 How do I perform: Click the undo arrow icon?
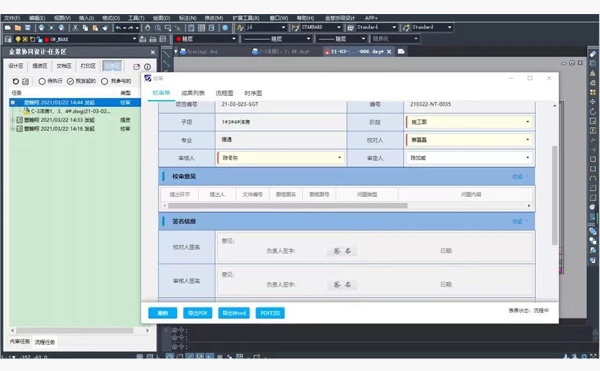(x=118, y=28)
